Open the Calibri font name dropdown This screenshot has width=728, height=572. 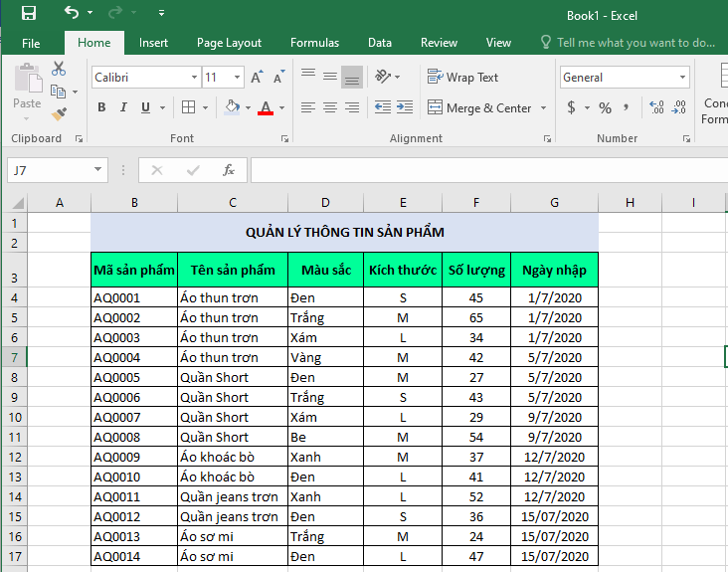pos(194,77)
